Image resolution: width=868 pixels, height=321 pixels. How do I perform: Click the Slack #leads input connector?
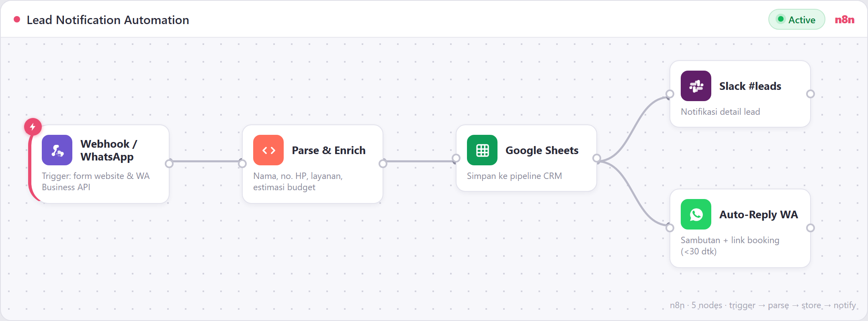[x=670, y=94]
